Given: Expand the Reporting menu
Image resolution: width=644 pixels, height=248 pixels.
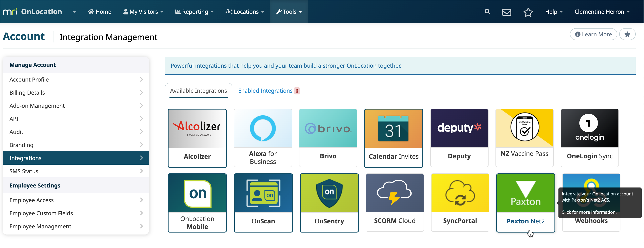Looking at the screenshot, I should pyautogui.click(x=194, y=12).
